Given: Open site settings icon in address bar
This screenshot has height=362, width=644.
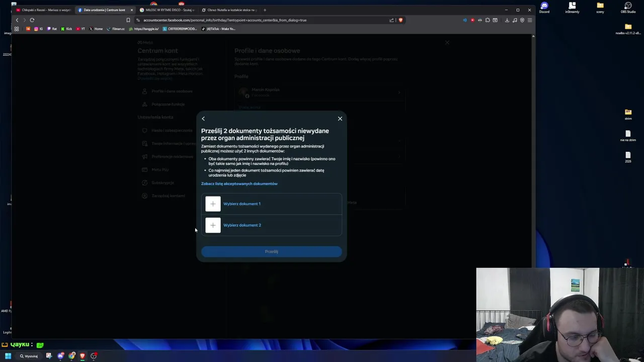Looking at the screenshot, I should 138,20.
